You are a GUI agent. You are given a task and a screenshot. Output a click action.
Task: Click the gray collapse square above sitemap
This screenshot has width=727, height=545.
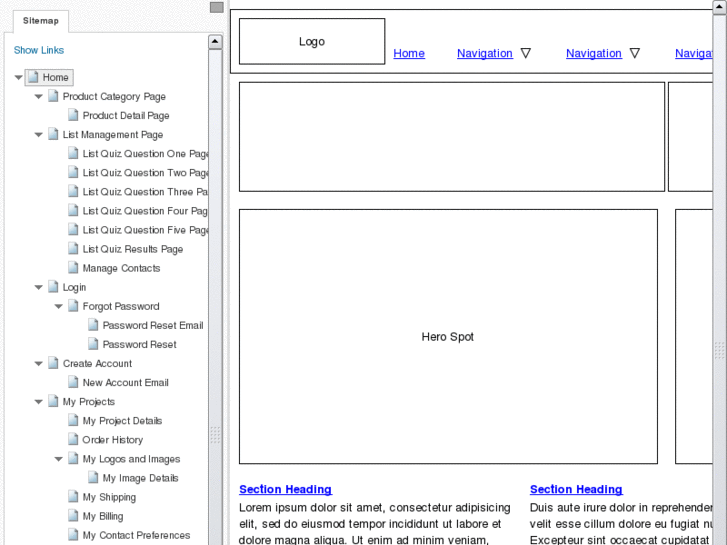[217, 7]
